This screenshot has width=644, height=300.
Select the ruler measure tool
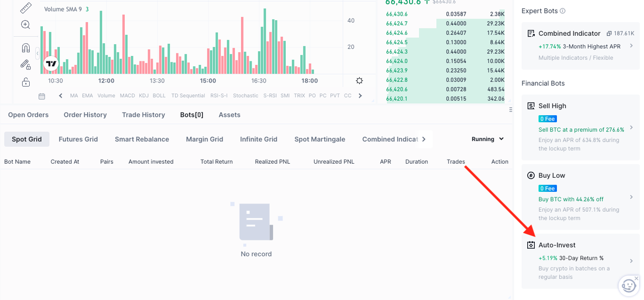coord(26,8)
